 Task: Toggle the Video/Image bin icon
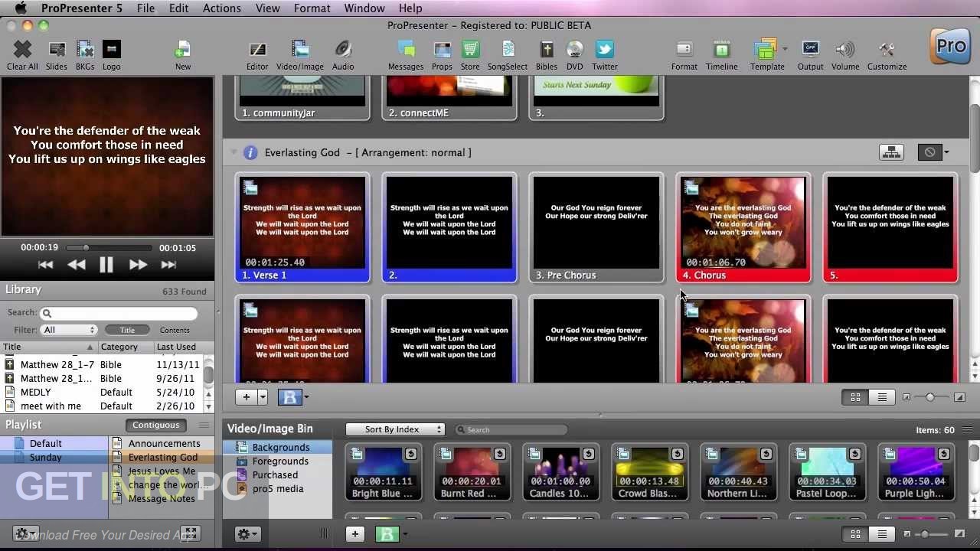point(300,50)
